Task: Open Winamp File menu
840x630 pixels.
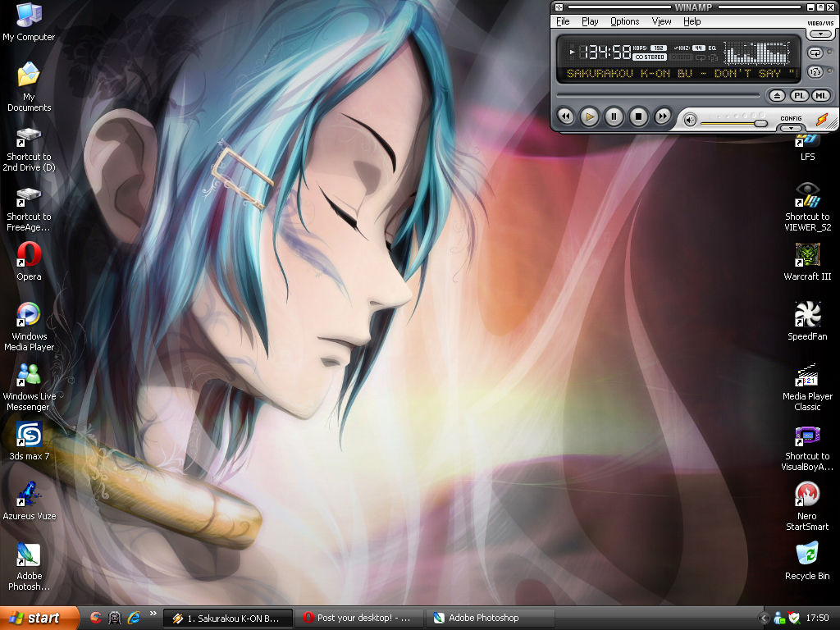Action: pos(563,21)
